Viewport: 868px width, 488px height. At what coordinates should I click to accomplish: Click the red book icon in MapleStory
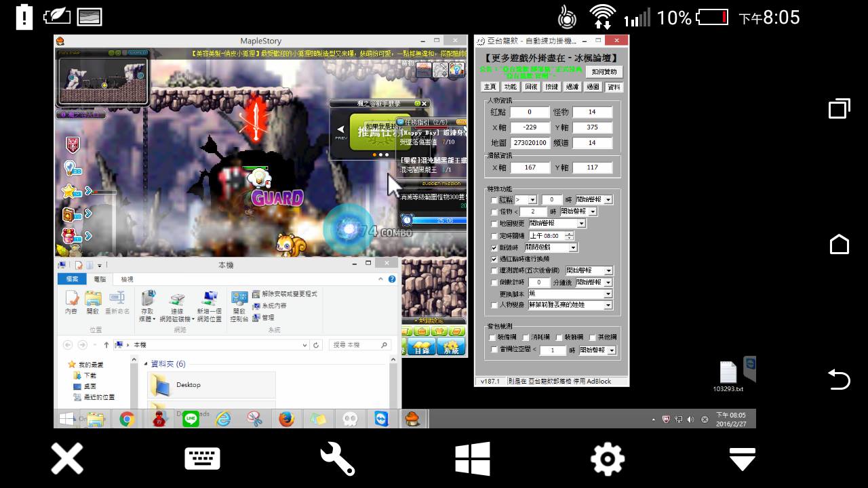(x=70, y=214)
